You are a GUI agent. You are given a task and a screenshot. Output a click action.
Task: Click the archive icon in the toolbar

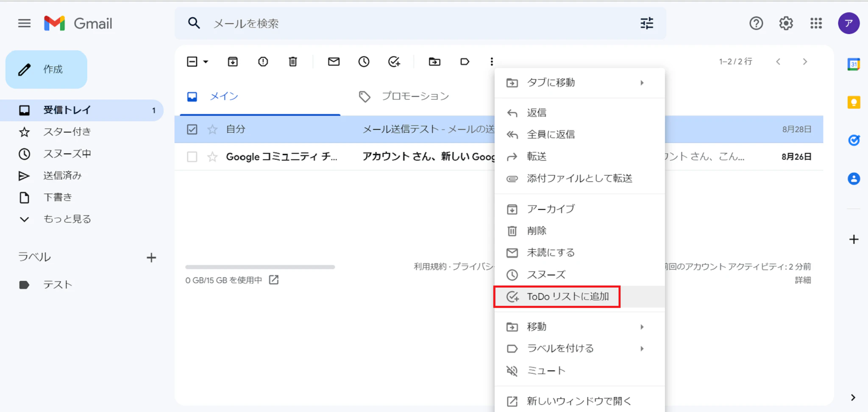pos(233,62)
